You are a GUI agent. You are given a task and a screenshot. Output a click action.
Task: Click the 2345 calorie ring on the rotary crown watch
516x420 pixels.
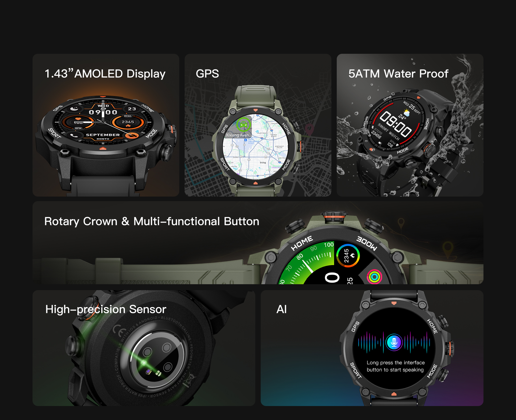tap(348, 256)
